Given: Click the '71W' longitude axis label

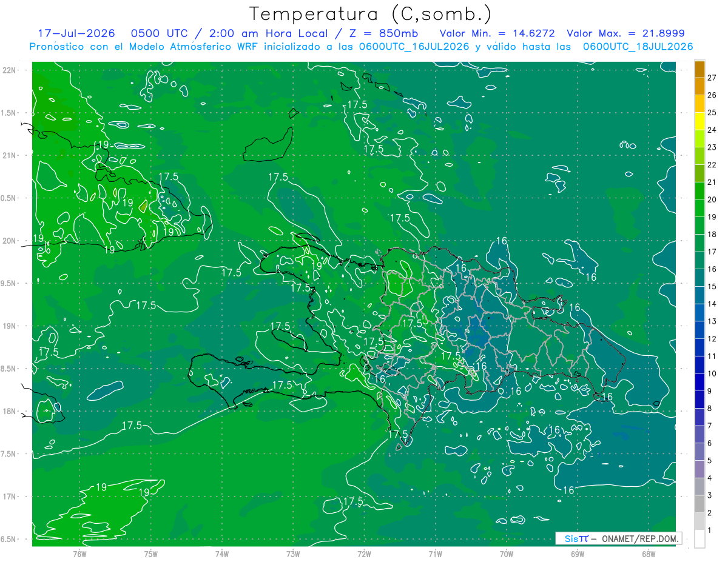Looking at the screenshot, I should point(435,554).
